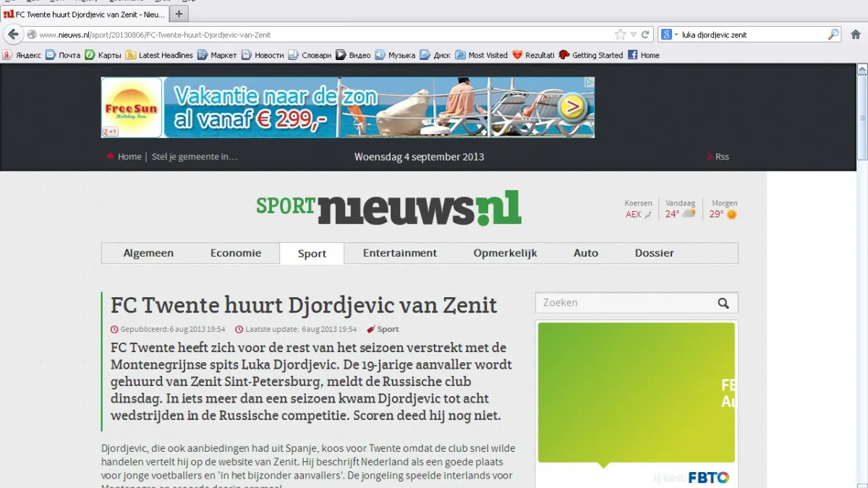Screen dimensions: 868x488
Task: Open a new browser tab
Action: pyautogui.click(x=179, y=13)
